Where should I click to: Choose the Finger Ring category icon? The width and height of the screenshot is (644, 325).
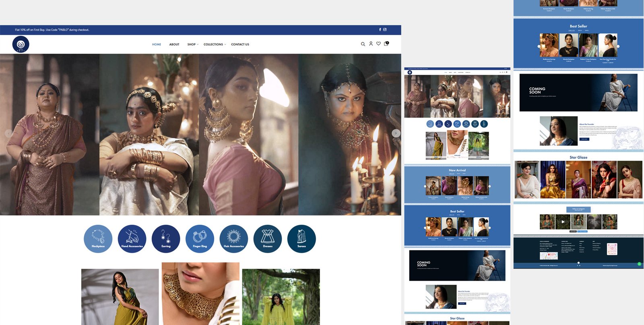(x=200, y=239)
